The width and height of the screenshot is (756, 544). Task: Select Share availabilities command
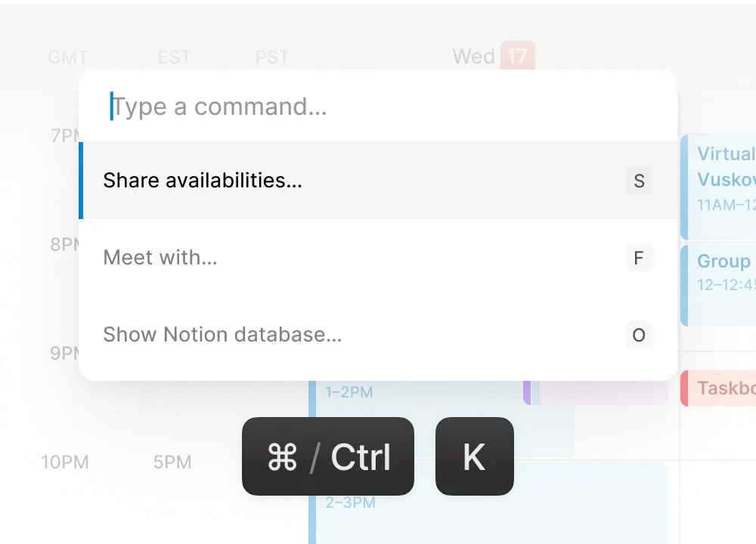tap(378, 181)
